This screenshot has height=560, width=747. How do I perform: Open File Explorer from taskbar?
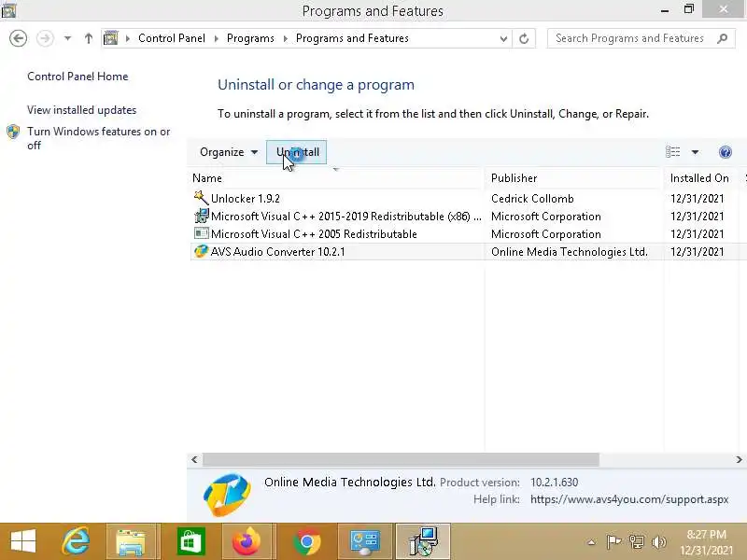point(130,541)
